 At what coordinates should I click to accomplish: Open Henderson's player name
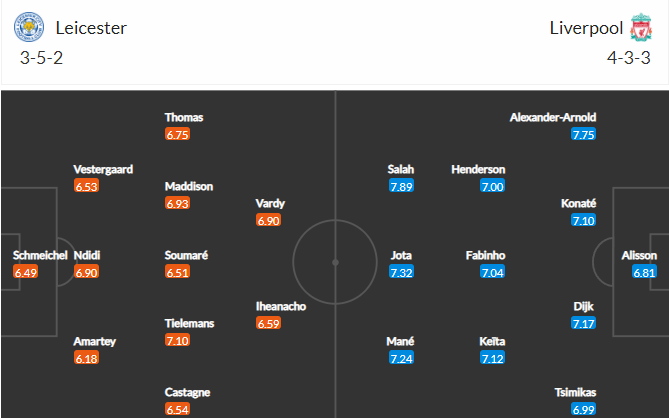tap(478, 169)
